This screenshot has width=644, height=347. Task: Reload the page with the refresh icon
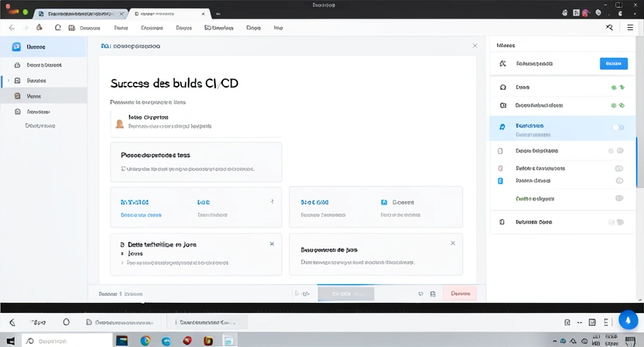pyautogui.click(x=58, y=28)
